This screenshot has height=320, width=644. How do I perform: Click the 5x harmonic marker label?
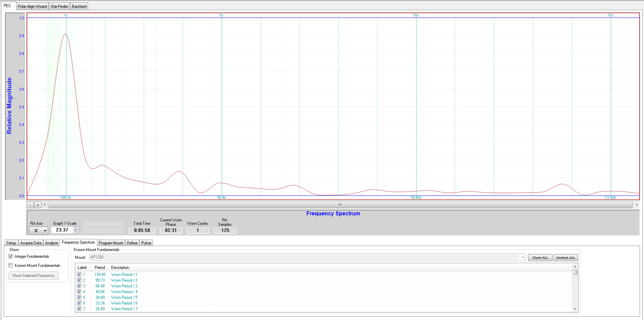[x=221, y=15]
